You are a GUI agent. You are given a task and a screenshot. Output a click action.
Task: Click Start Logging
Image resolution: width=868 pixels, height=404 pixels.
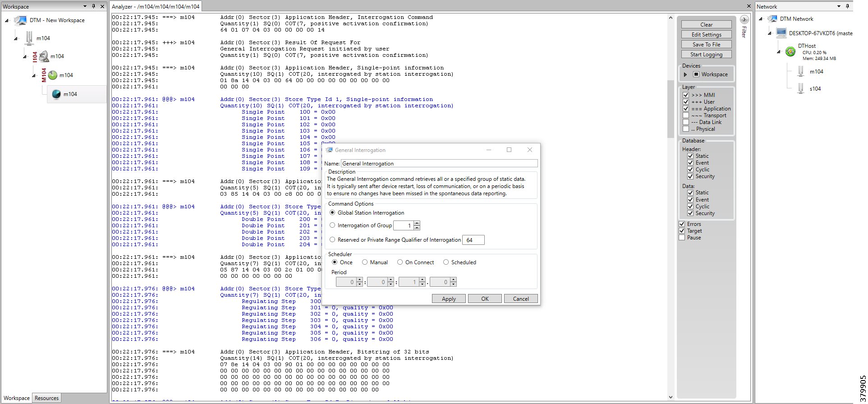click(706, 54)
